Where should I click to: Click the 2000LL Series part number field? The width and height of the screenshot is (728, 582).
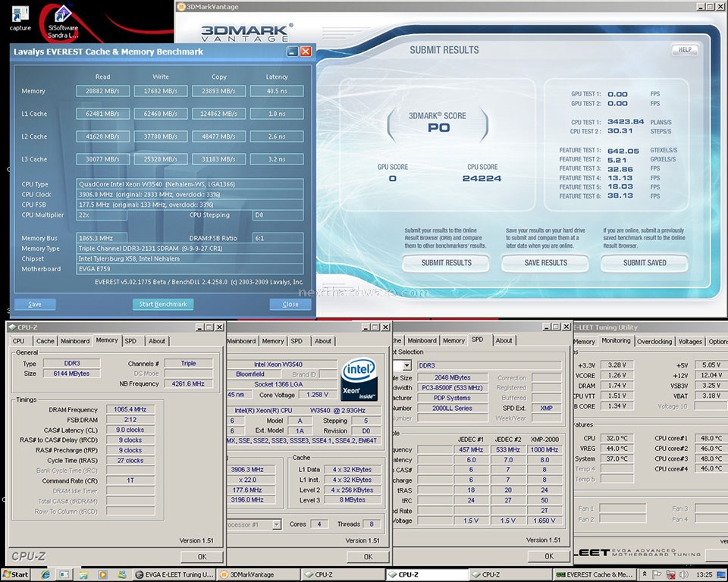(x=452, y=408)
